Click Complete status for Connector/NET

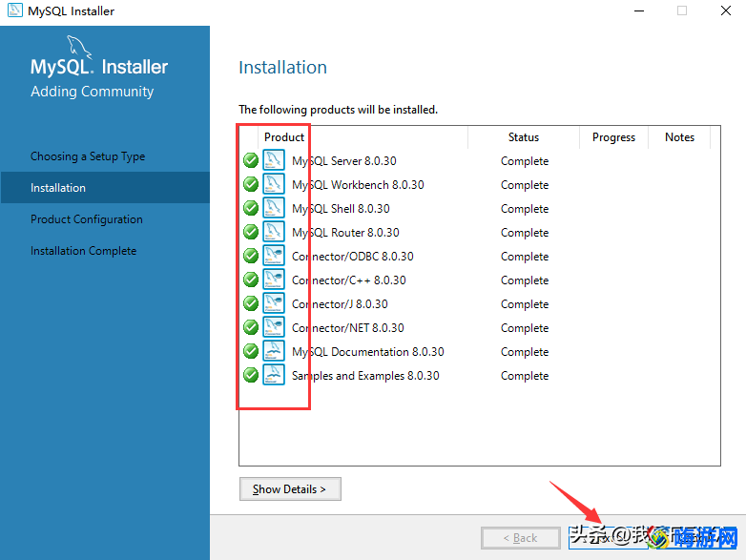[x=525, y=328]
